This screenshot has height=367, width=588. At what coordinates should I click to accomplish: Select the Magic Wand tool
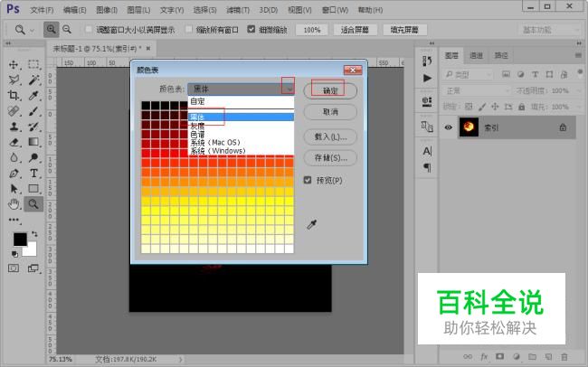[x=33, y=80]
